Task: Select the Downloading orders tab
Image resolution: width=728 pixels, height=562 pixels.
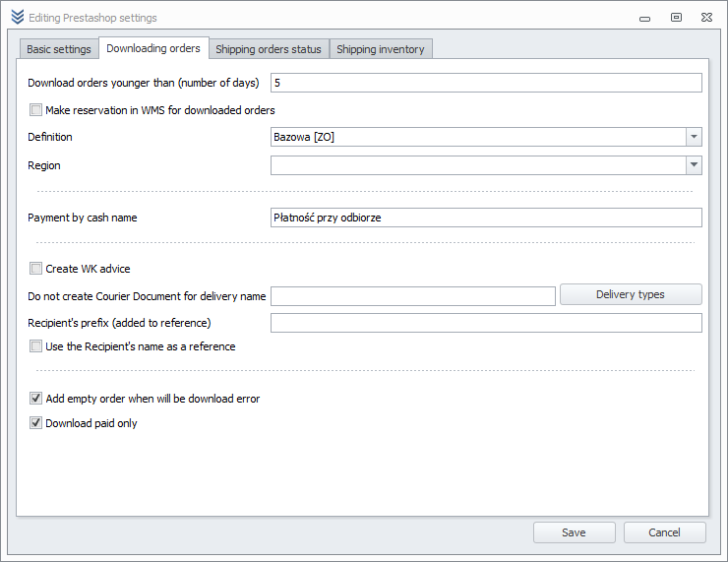Action: point(153,48)
